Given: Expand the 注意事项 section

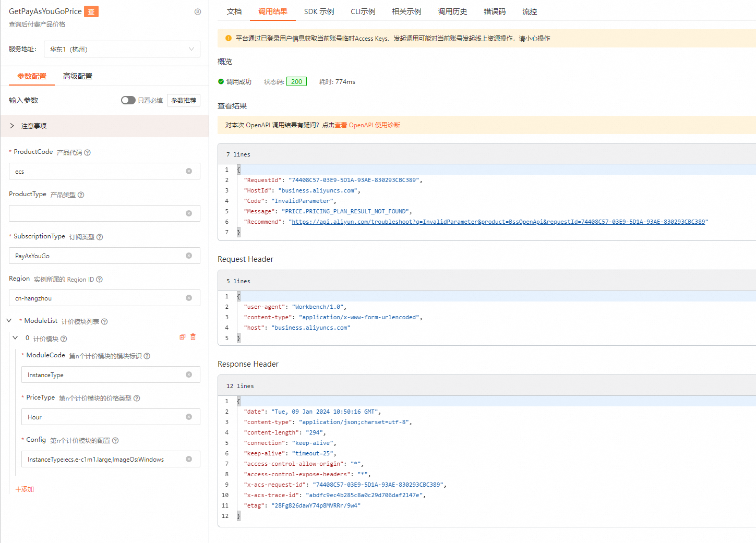Looking at the screenshot, I should point(12,126).
